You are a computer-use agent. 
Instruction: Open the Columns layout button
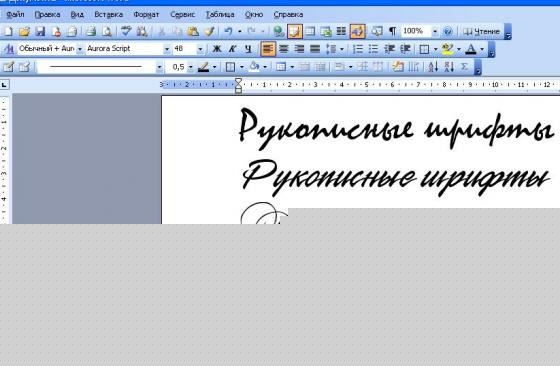[x=341, y=31]
